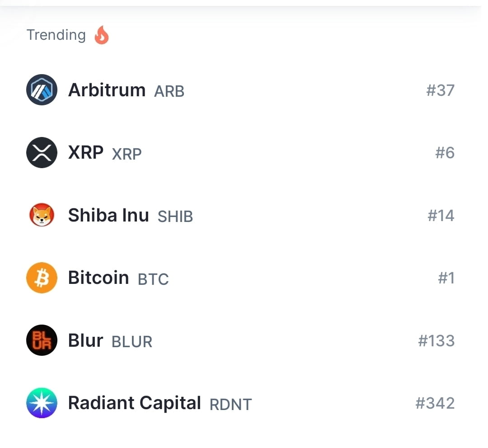Click the SHIB ticker label
Image resolution: width=488 pixels, height=448 pixels.
[175, 217]
